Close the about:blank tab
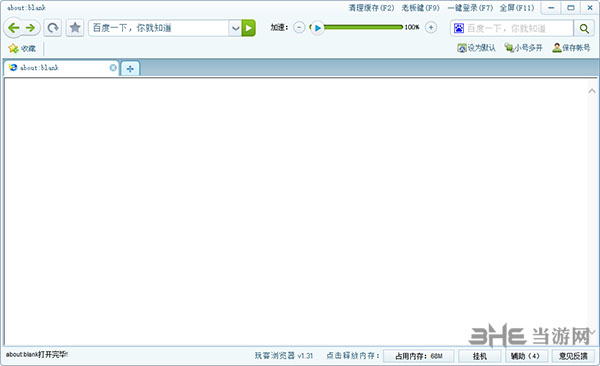Image resolution: width=600 pixels, height=366 pixels. click(113, 68)
